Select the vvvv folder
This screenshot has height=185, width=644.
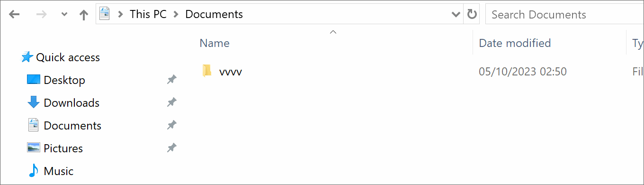[x=231, y=72]
